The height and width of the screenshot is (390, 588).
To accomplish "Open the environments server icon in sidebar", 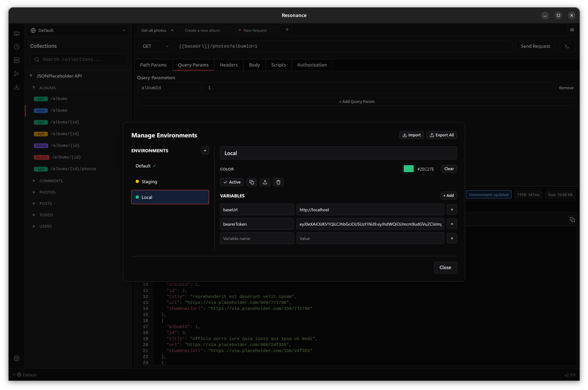I will [17, 60].
